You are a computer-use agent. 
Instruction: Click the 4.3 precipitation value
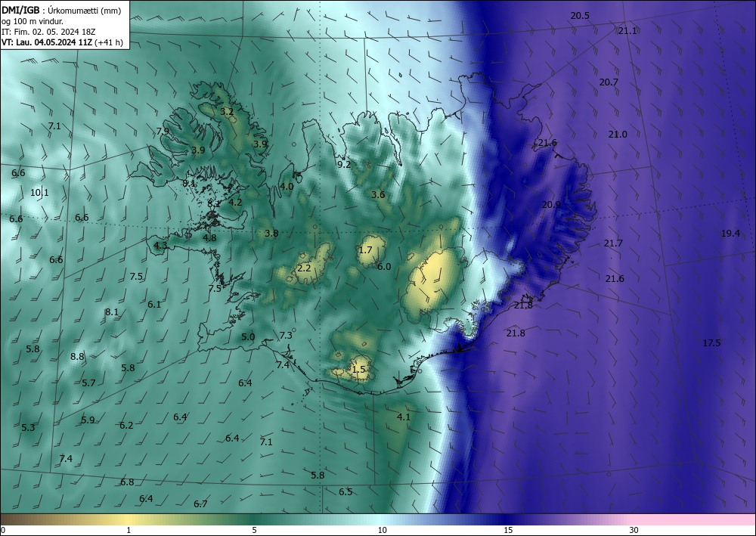pos(160,246)
